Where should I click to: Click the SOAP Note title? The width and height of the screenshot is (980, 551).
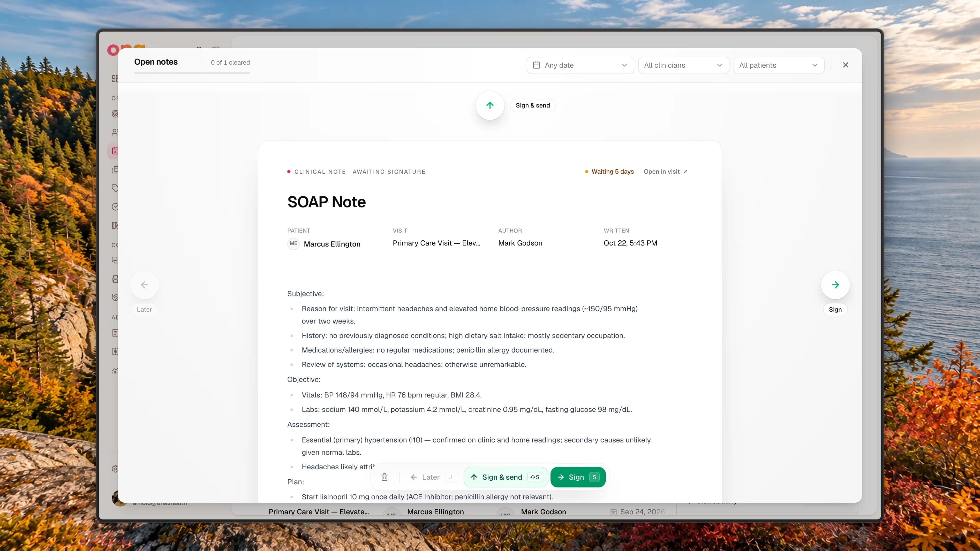tap(326, 202)
